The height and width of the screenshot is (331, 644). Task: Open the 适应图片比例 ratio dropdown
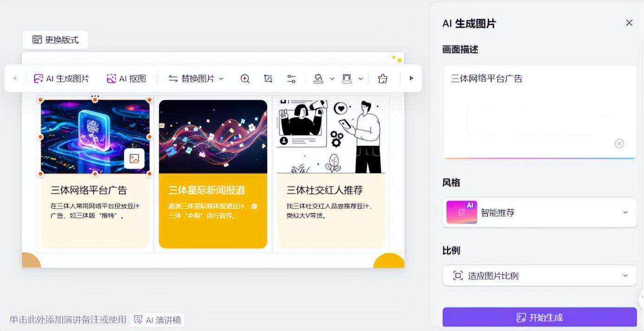[x=539, y=276]
